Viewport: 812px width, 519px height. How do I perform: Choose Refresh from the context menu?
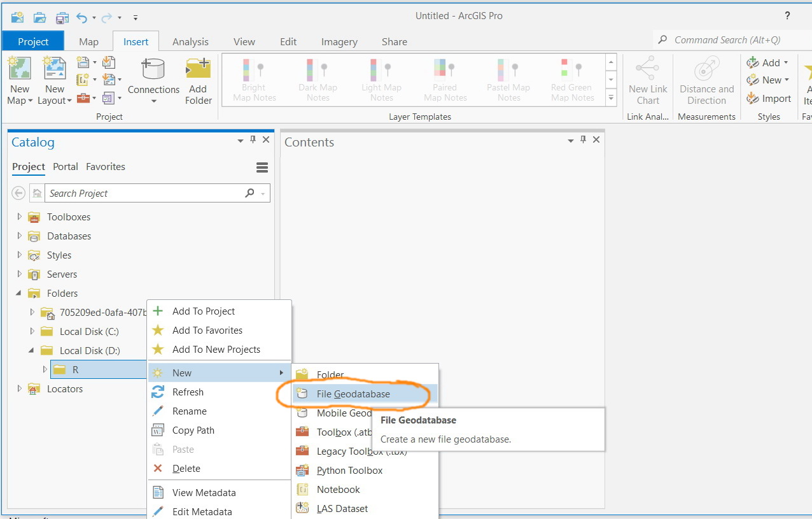[x=219, y=392]
